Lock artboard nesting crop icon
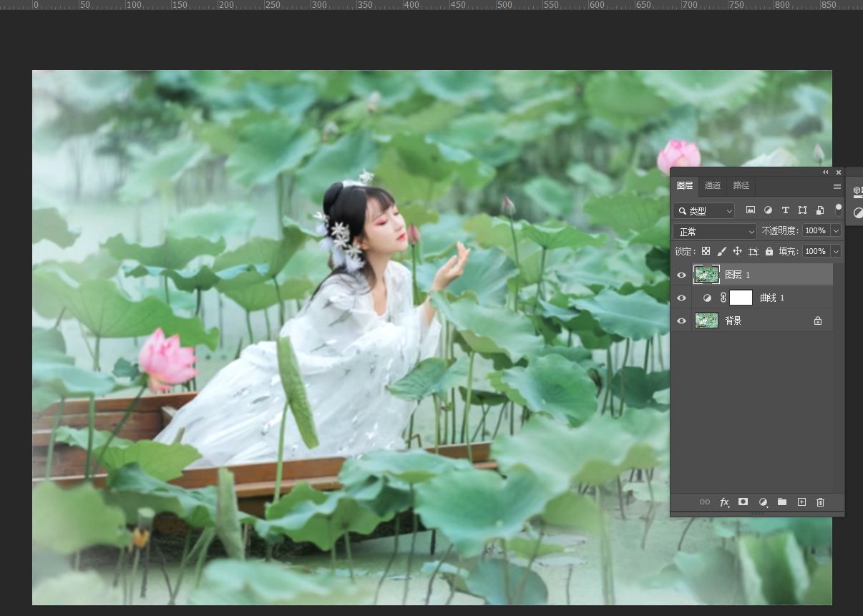The image size is (863, 616). [754, 251]
